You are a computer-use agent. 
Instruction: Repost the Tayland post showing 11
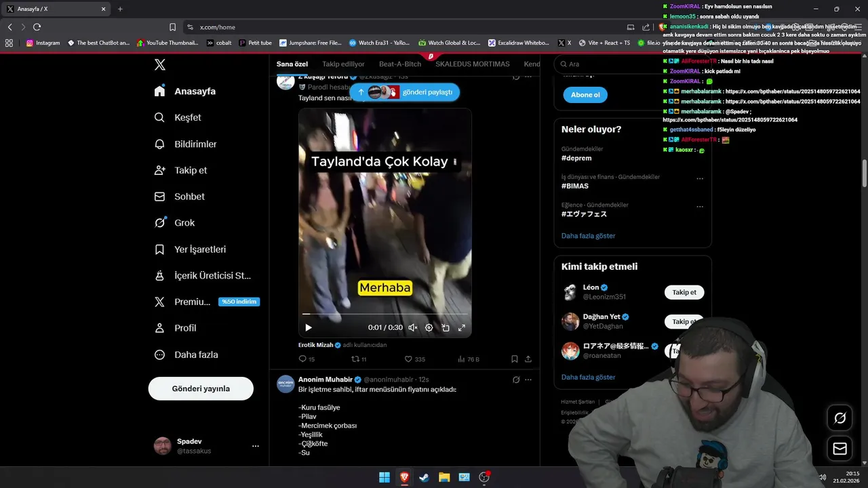coord(359,359)
